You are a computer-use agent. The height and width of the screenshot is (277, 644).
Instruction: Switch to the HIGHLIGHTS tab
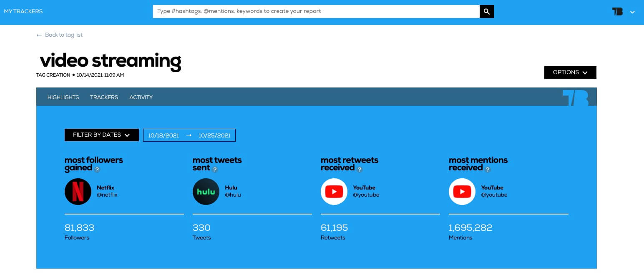(63, 97)
